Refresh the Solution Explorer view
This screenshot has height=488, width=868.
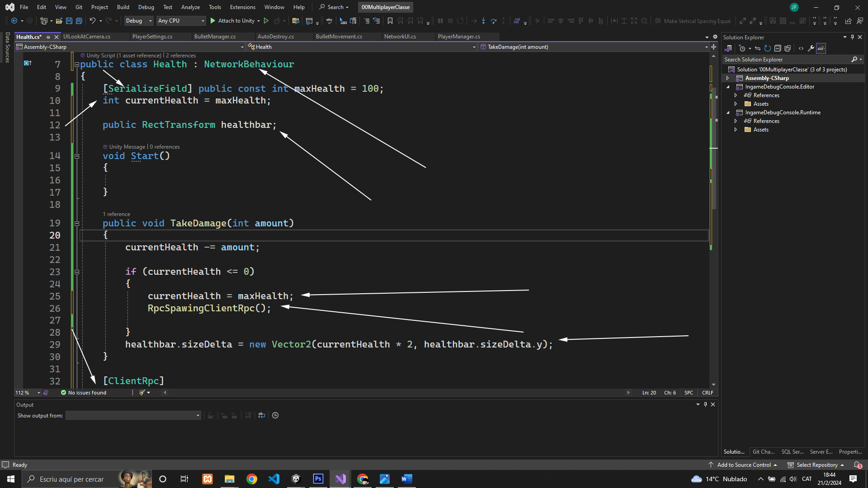tap(767, 48)
